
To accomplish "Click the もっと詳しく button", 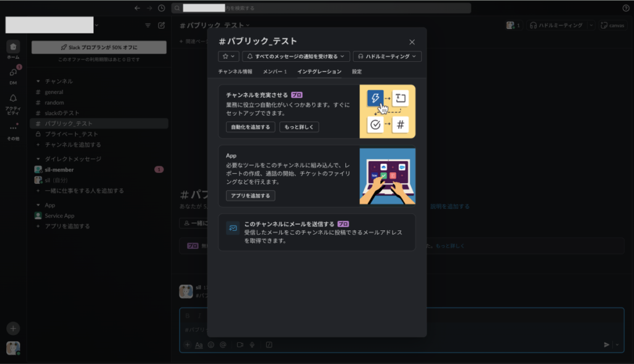I will pos(299,127).
